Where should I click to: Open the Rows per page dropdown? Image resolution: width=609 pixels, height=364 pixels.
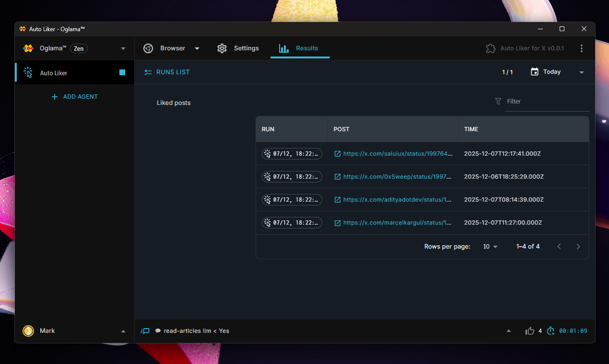coord(490,246)
